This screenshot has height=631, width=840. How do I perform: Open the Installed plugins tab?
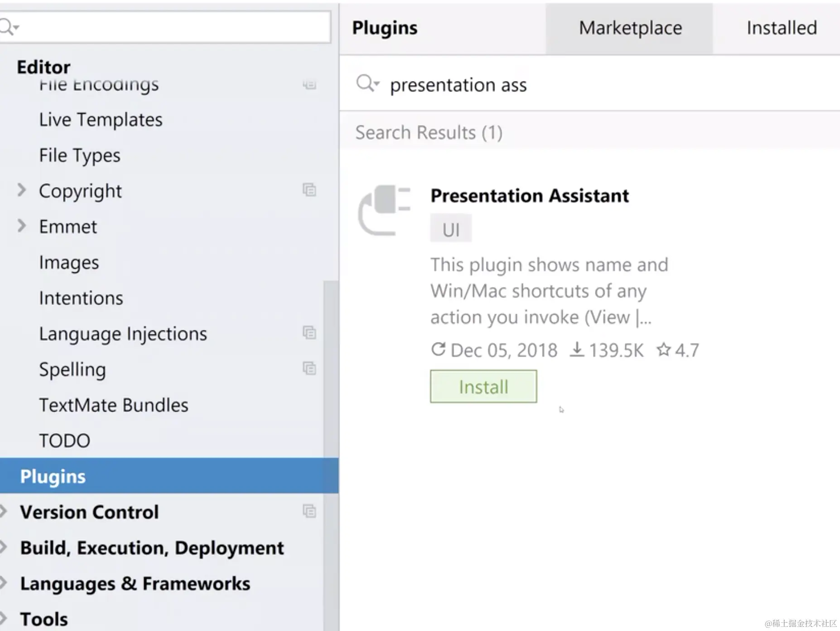tap(781, 28)
